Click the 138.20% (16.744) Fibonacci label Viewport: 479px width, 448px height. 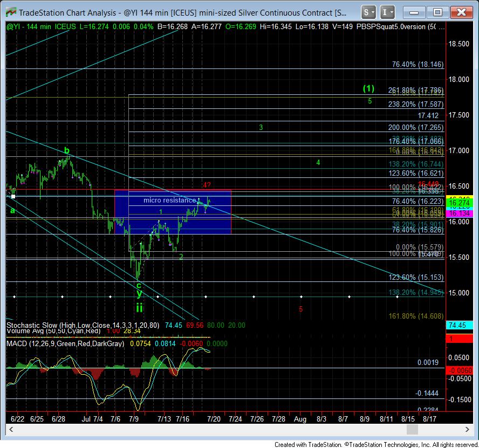[x=416, y=164]
